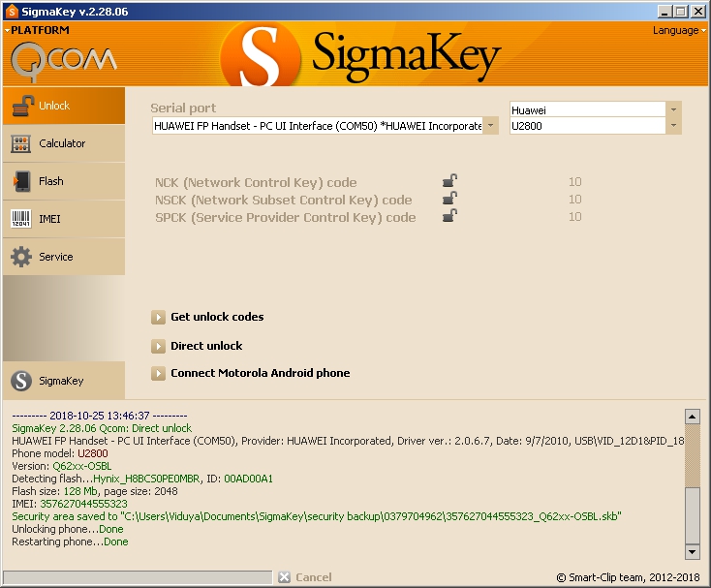The image size is (711, 588).
Task: Click the arrow icon beside Get unlock codes
Action: [158, 317]
